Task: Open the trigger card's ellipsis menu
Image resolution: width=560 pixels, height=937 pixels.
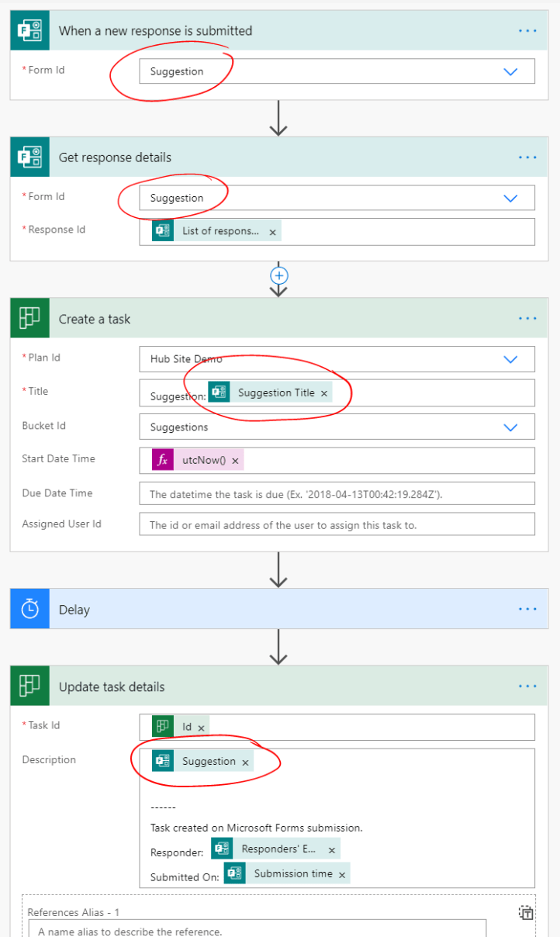Action: [x=527, y=30]
